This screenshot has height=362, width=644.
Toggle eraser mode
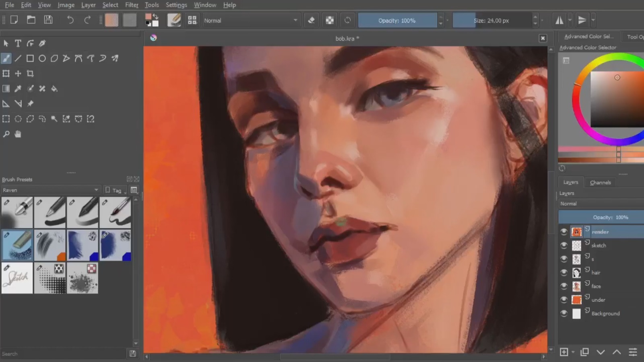(311, 20)
